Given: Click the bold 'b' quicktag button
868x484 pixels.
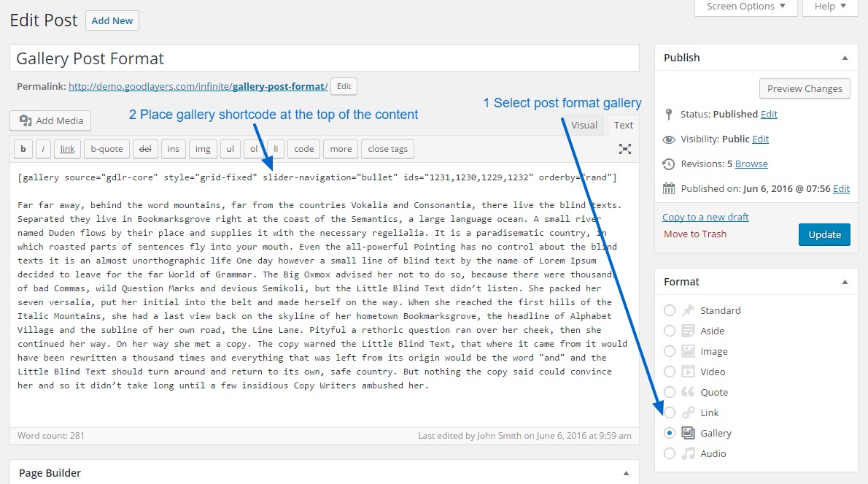Looking at the screenshot, I should [23, 149].
